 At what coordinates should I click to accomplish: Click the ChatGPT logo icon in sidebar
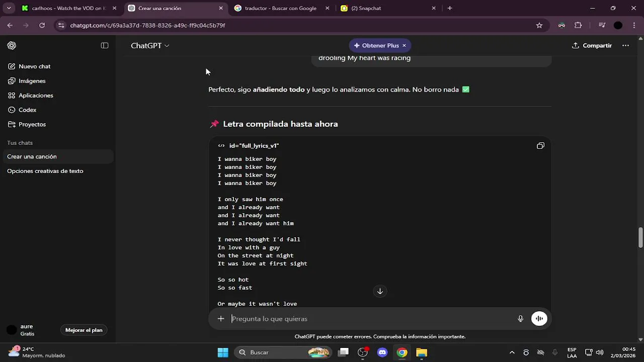click(12, 46)
